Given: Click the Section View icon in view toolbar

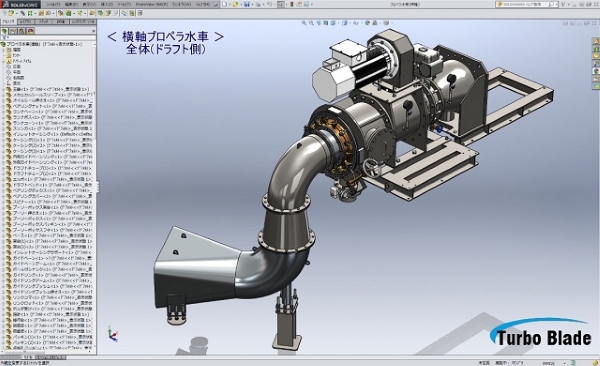Looking at the screenshot, I should (x=326, y=23).
